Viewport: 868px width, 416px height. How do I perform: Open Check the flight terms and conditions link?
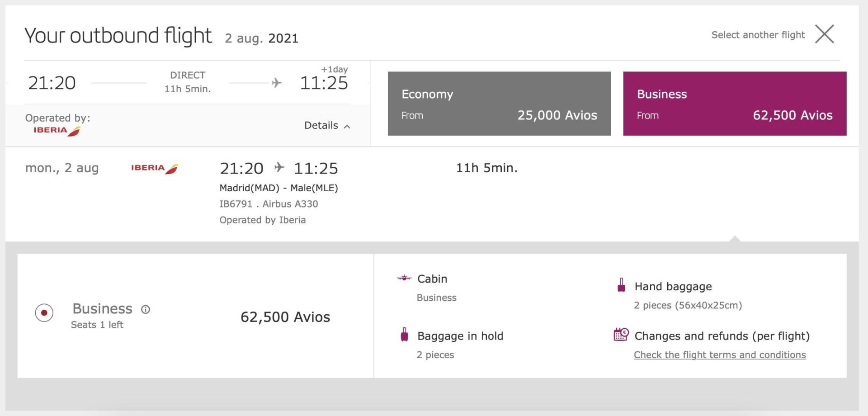click(x=720, y=355)
